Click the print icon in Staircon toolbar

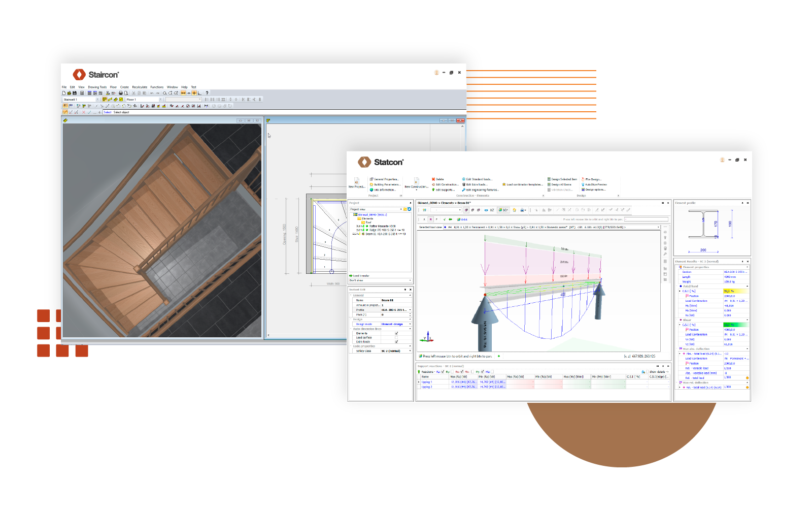(120, 93)
